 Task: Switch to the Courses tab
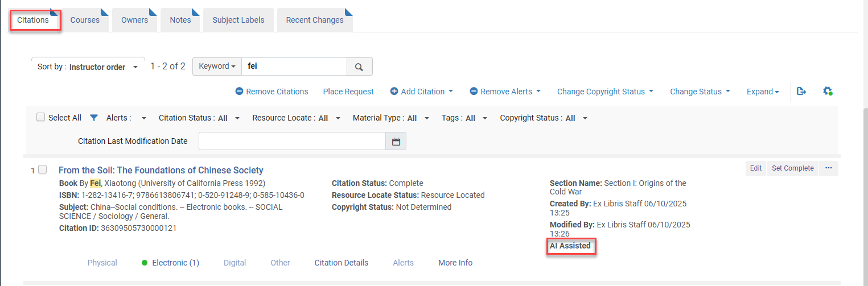point(85,20)
